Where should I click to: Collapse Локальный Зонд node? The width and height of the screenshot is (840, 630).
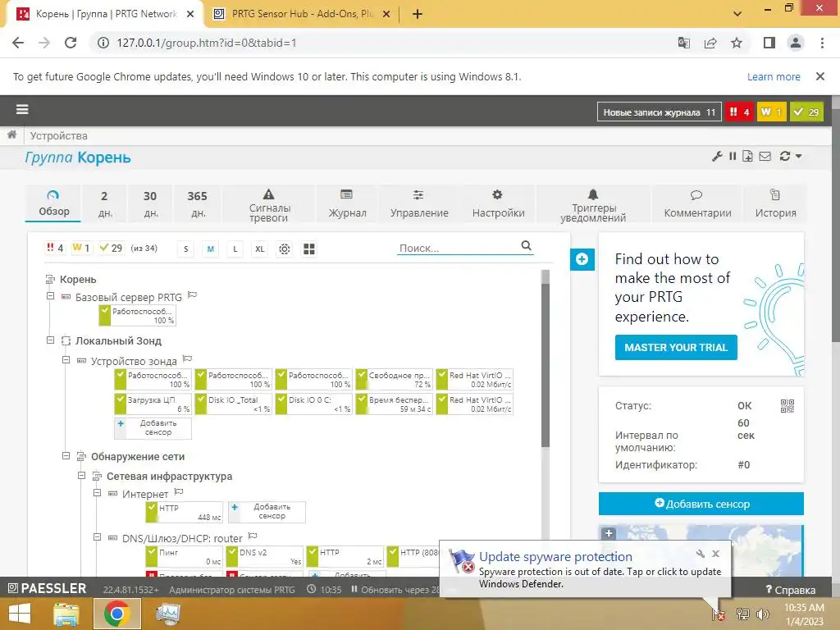click(50, 340)
